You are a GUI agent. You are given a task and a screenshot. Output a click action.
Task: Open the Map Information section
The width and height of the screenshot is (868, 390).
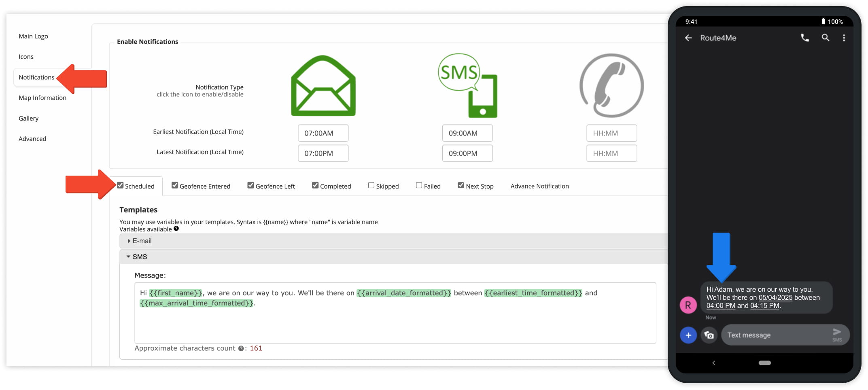click(42, 98)
